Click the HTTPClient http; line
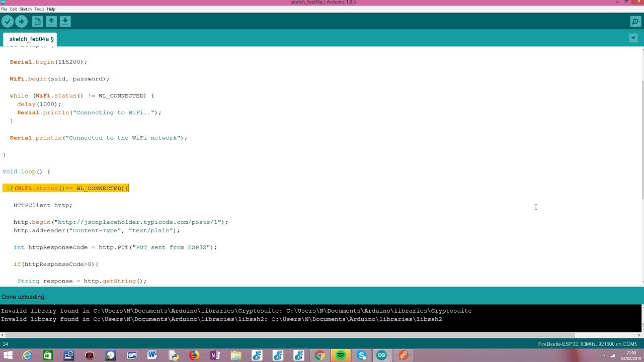The width and height of the screenshot is (644, 362). [x=43, y=205]
